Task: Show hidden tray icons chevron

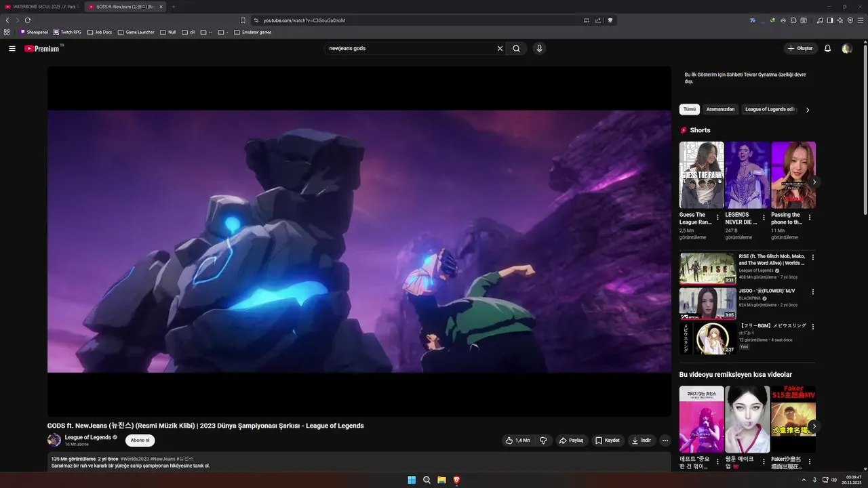Action: 804,480
